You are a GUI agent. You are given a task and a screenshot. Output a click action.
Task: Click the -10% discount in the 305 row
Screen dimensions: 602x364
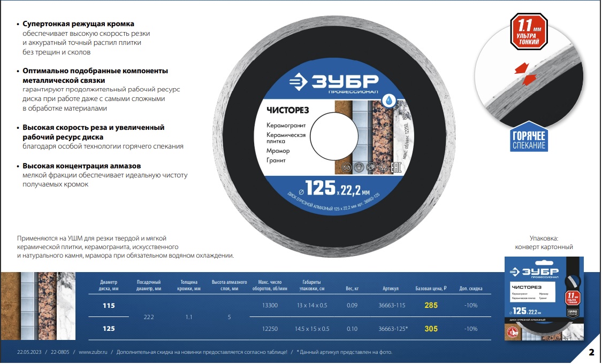tap(471, 329)
